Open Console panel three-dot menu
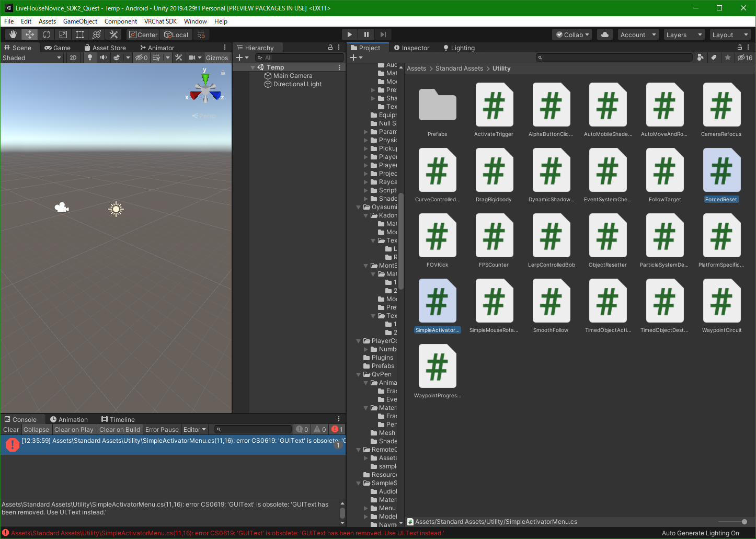 [339, 419]
